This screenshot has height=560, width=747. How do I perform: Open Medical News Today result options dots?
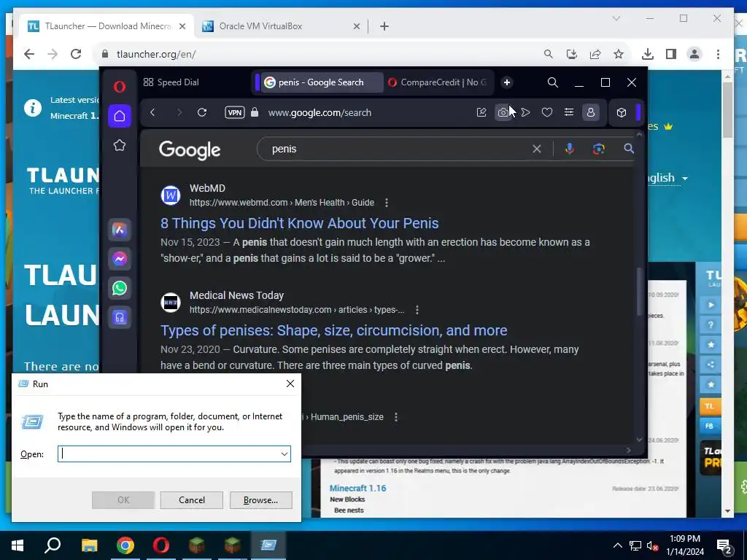pos(417,310)
